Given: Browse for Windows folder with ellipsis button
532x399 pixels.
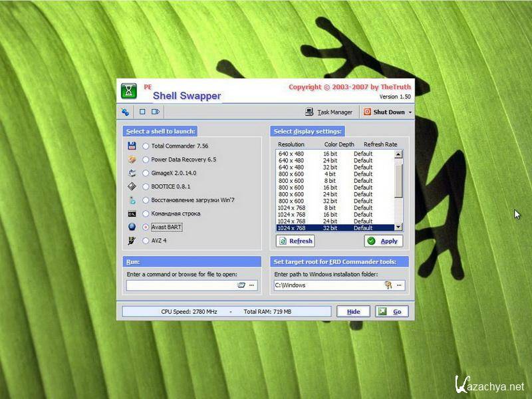Looking at the screenshot, I should pyautogui.click(x=400, y=285).
